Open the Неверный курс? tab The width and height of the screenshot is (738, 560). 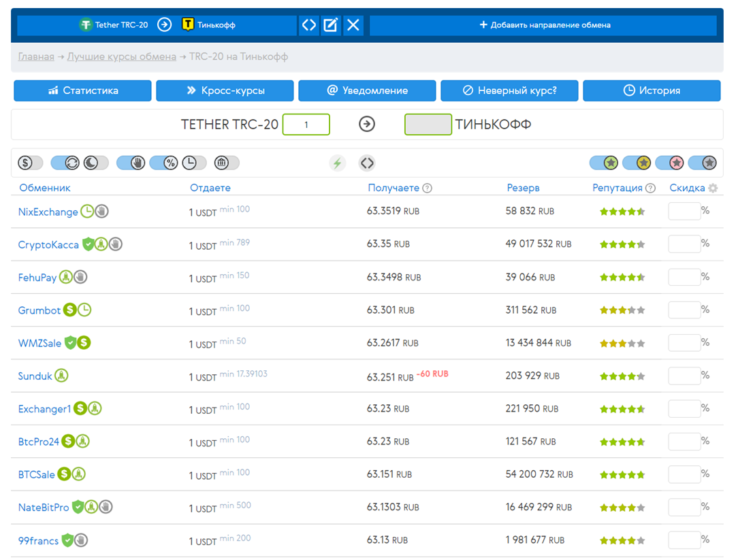pyautogui.click(x=509, y=90)
